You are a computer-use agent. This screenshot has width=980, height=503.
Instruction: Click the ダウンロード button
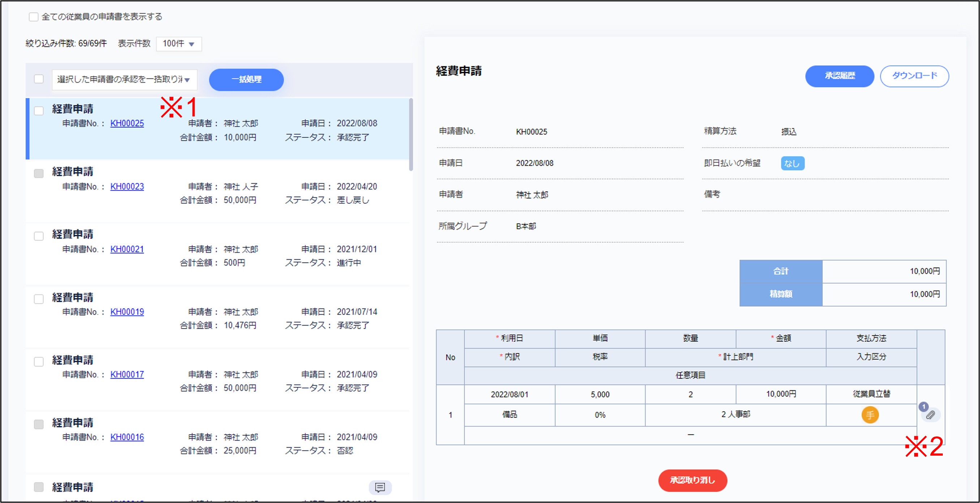[x=915, y=76]
